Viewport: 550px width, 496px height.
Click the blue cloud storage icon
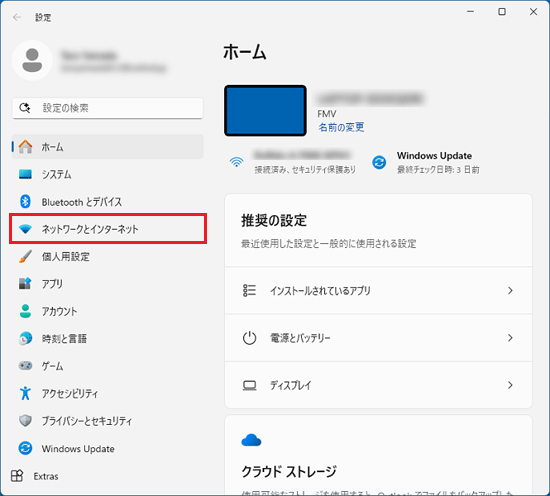(x=251, y=440)
